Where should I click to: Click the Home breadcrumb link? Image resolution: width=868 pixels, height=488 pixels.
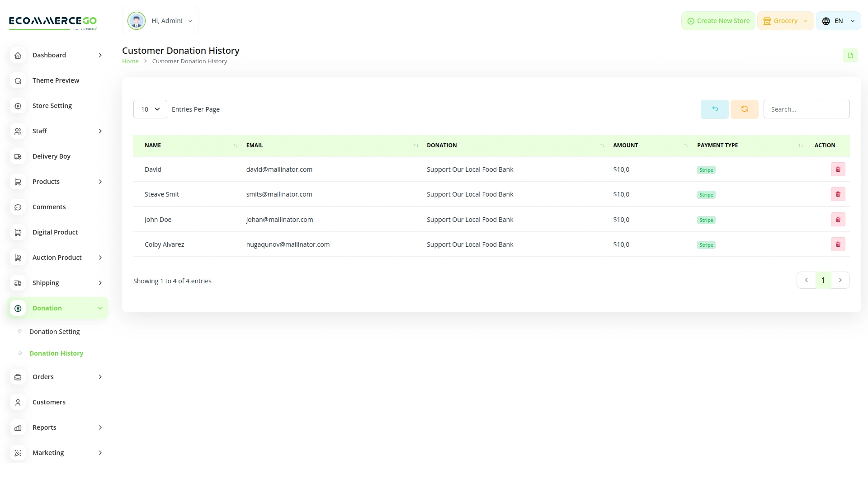click(x=130, y=61)
